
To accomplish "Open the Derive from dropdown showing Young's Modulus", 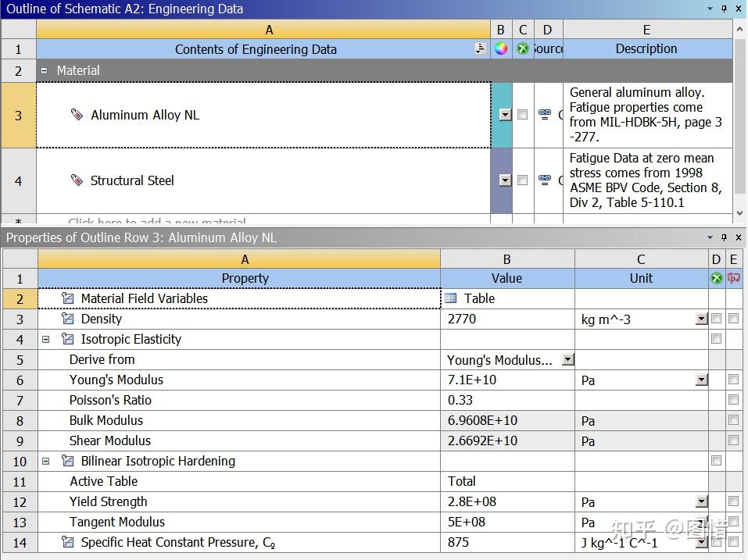I will pos(567,359).
